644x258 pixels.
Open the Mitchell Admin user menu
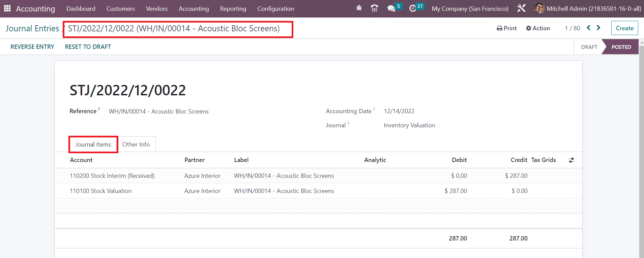[588, 9]
